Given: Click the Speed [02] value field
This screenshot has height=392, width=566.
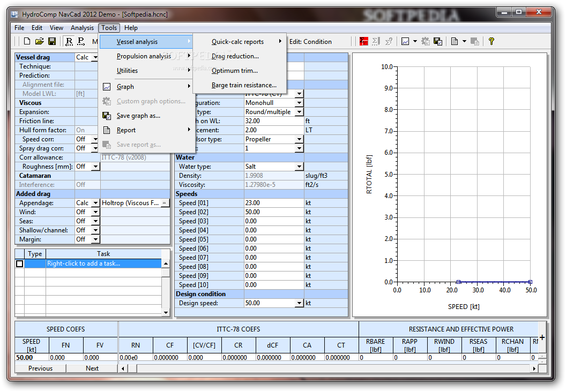Looking at the screenshot, I should [x=274, y=212].
